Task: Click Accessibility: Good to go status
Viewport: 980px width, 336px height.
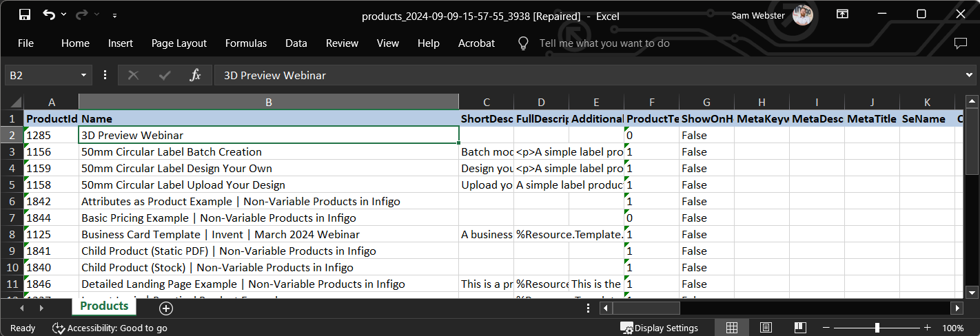Action: click(110, 328)
